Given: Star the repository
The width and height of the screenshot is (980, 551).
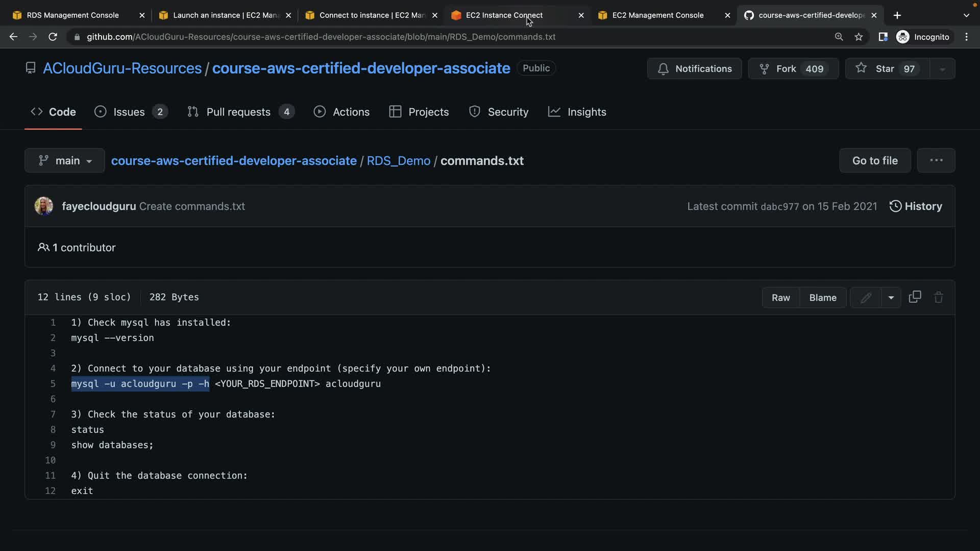Looking at the screenshot, I should coord(887,69).
